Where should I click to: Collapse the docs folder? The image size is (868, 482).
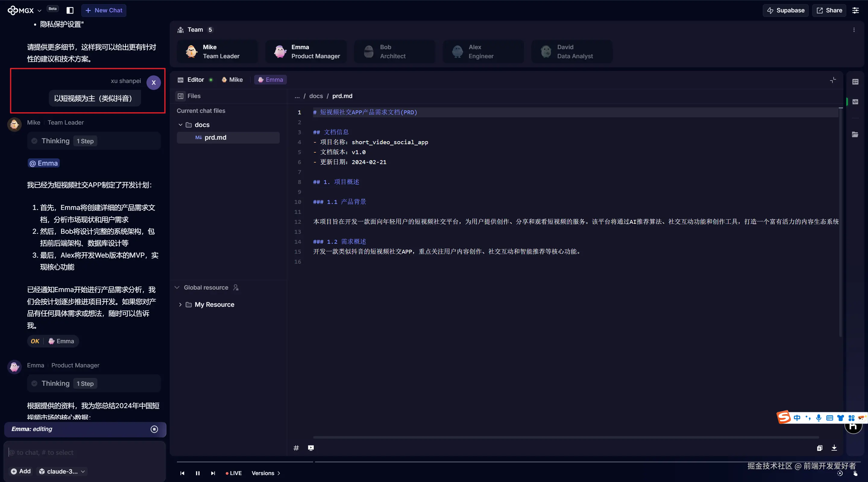tap(180, 125)
